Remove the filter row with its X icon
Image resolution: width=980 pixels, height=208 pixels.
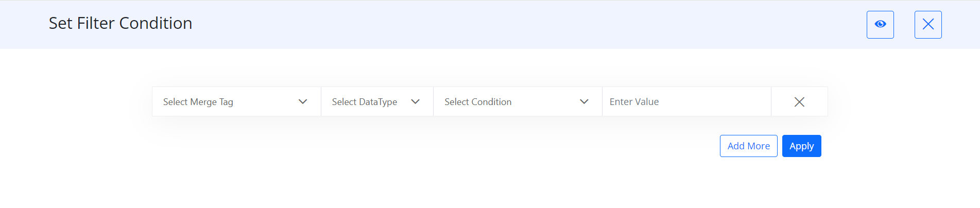point(799,102)
